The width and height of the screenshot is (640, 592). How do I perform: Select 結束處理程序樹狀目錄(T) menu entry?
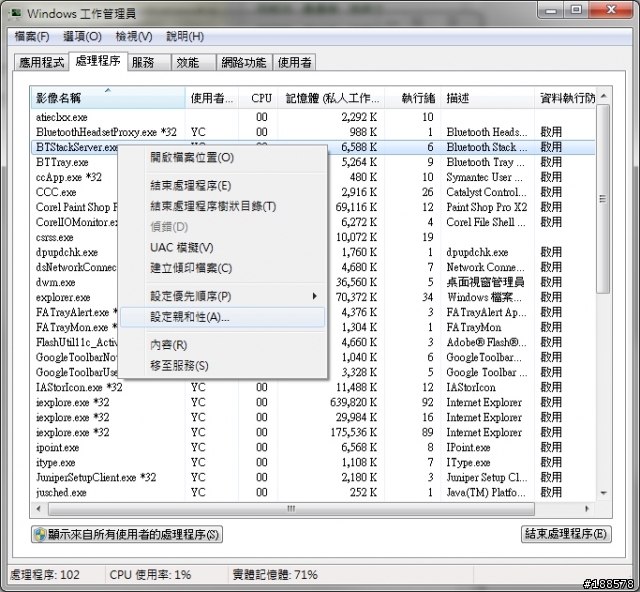point(222,206)
